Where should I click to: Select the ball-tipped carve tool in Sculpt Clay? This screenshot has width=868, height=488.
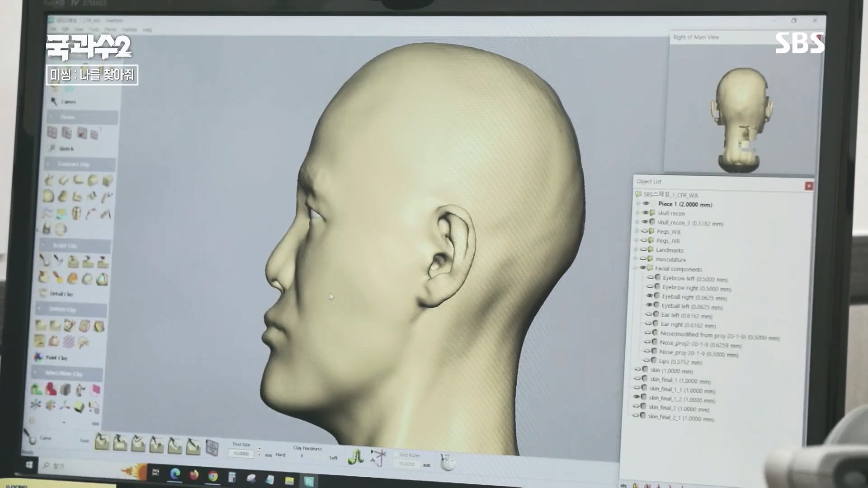44,261
